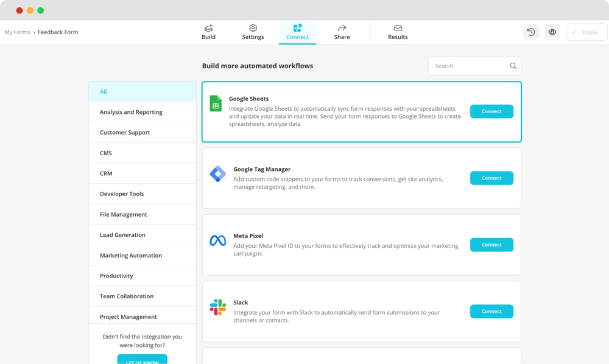Switch to the Share tab
Viewport: 609px width, 364px height.
coord(342,32)
